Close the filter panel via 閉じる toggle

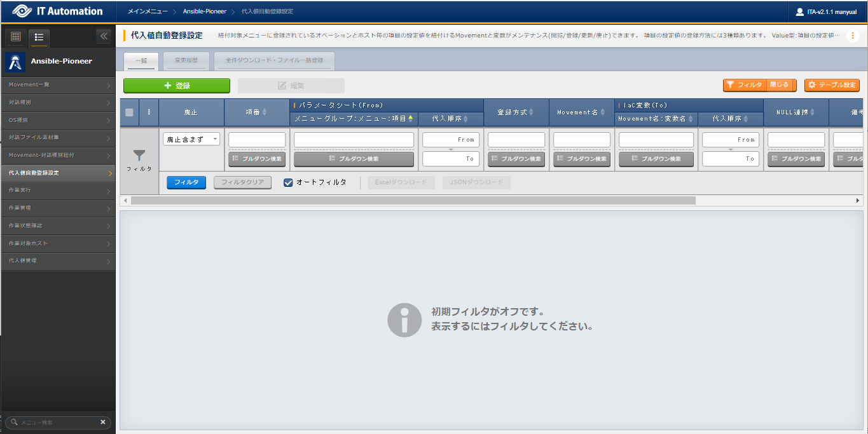(779, 85)
